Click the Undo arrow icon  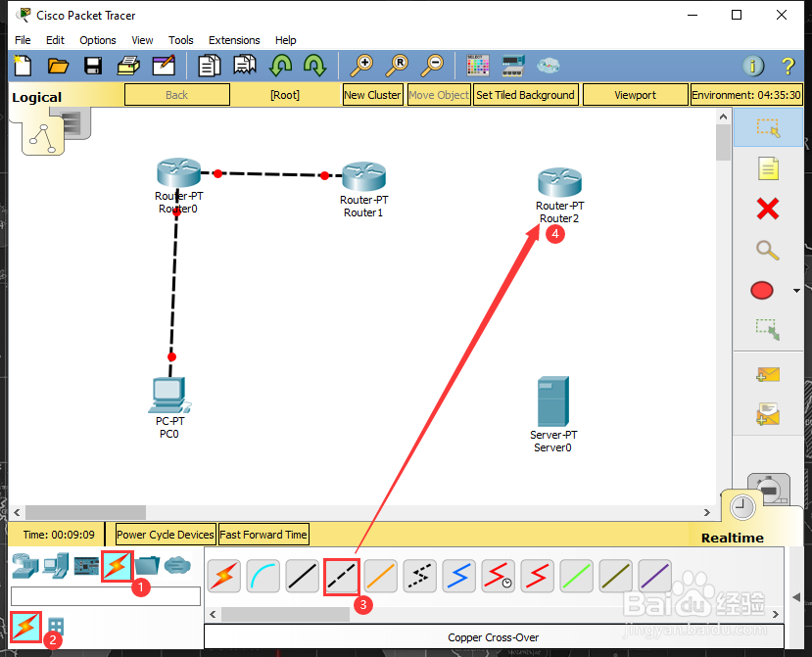click(281, 66)
